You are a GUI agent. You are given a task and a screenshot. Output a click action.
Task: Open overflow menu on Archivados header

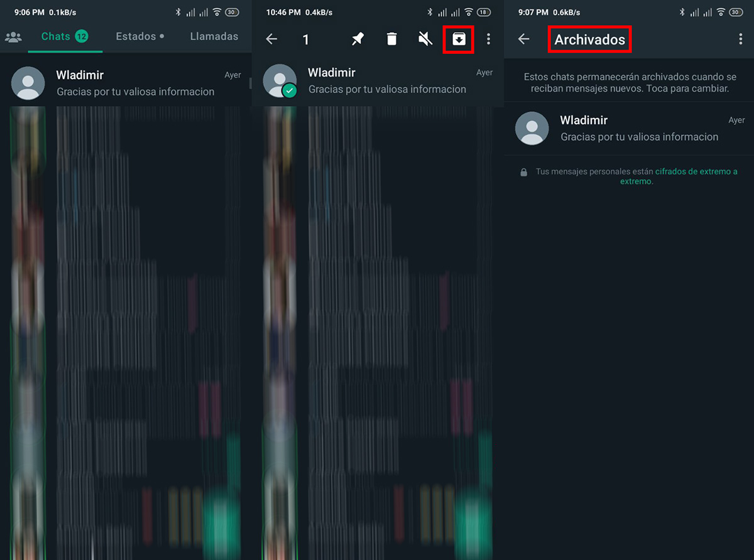pyautogui.click(x=741, y=40)
